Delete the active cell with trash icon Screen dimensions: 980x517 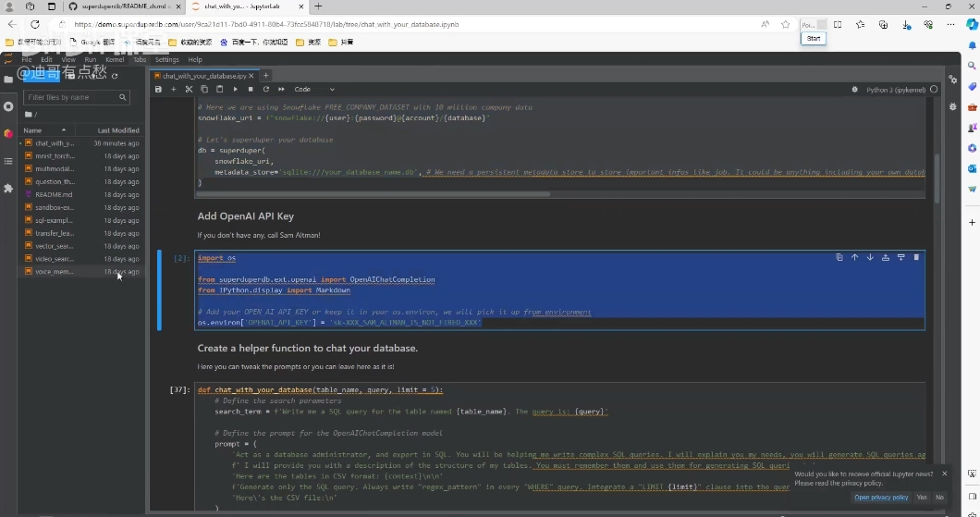[x=916, y=257]
